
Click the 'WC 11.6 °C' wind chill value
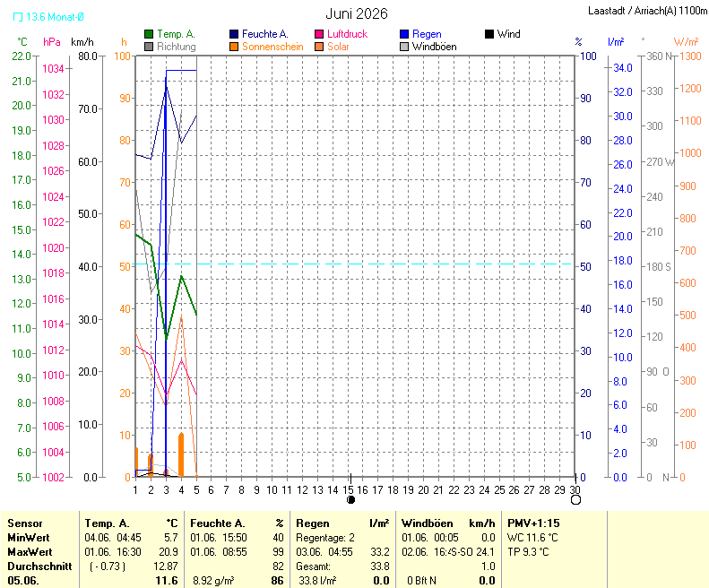tap(532, 538)
